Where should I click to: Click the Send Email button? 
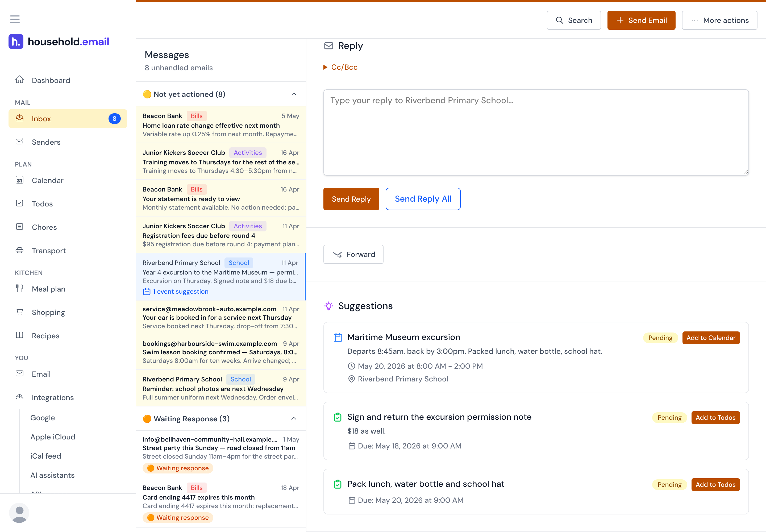641,20
